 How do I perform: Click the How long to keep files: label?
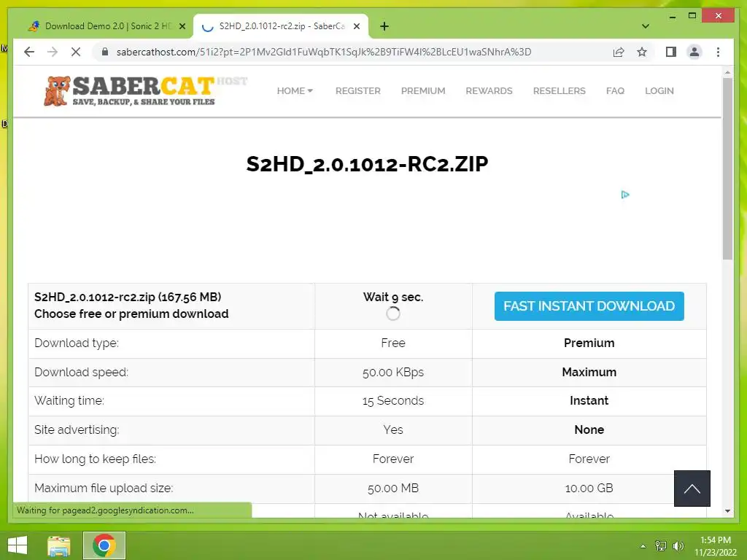tap(96, 459)
